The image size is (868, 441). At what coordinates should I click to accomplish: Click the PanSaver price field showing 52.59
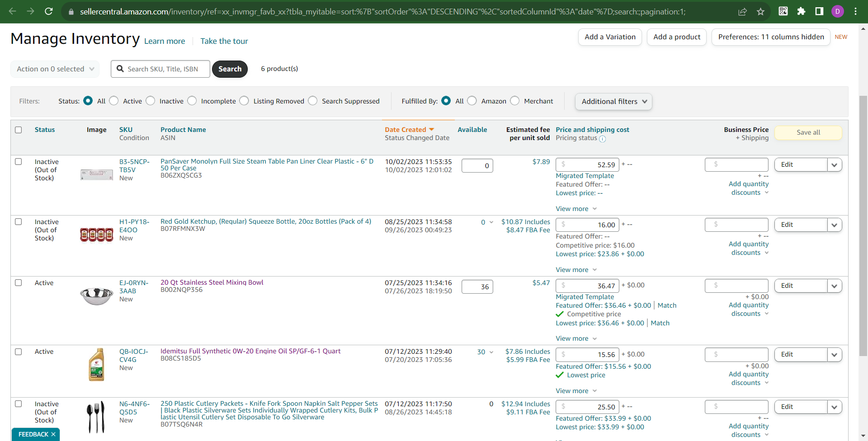coord(587,165)
